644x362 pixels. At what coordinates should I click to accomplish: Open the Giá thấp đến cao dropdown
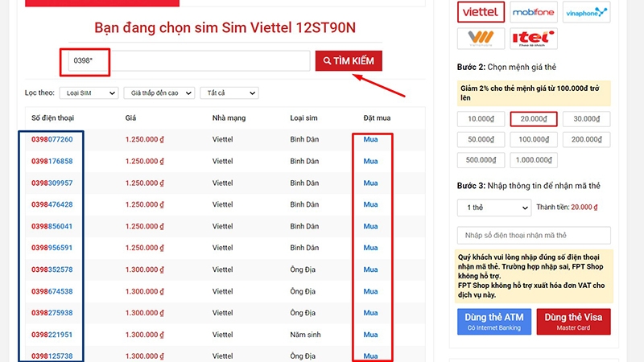159,93
